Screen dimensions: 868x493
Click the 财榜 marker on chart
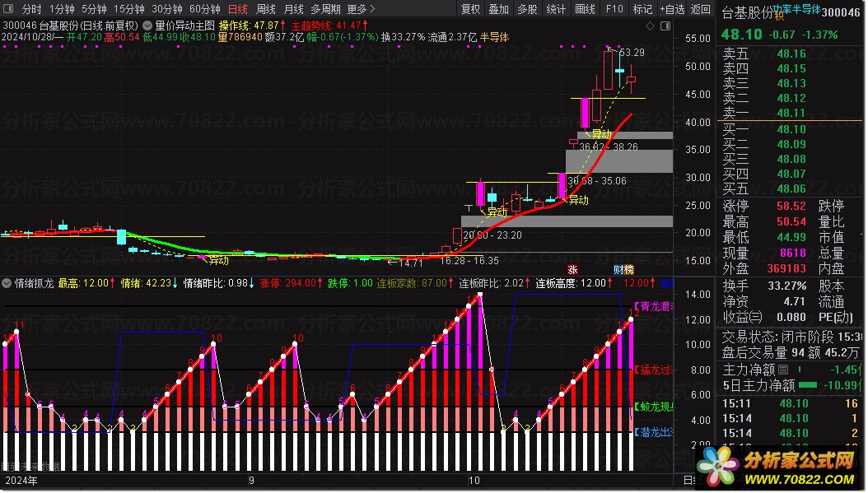pyautogui.click(x=623, y=269)
